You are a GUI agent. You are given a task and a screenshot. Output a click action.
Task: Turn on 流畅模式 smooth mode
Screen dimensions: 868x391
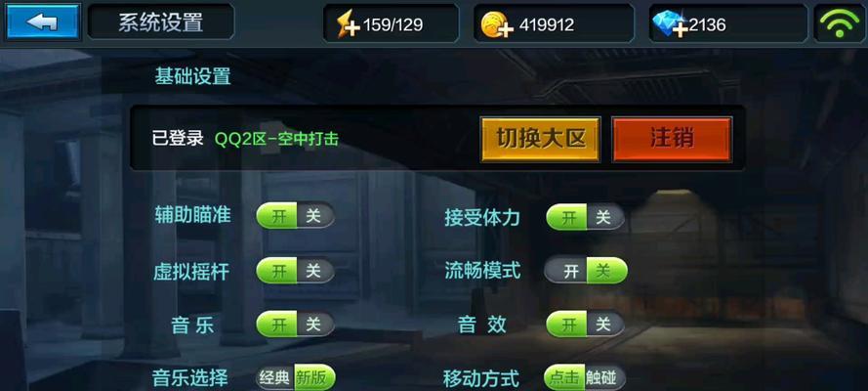[567, 271]
